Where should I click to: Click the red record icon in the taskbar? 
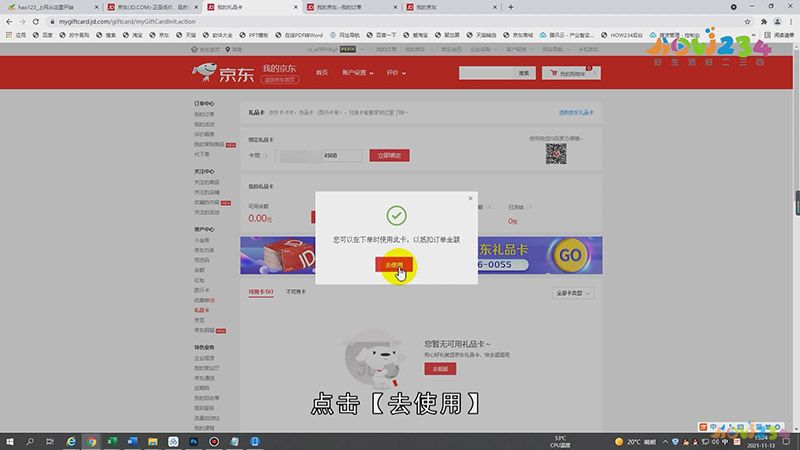[x=214, y=441]
